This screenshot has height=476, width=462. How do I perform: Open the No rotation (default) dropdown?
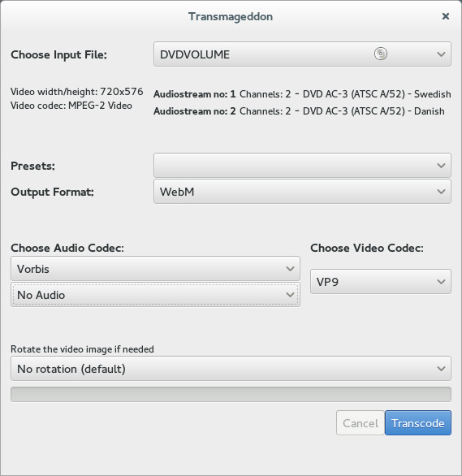click(x=231, y=369)
